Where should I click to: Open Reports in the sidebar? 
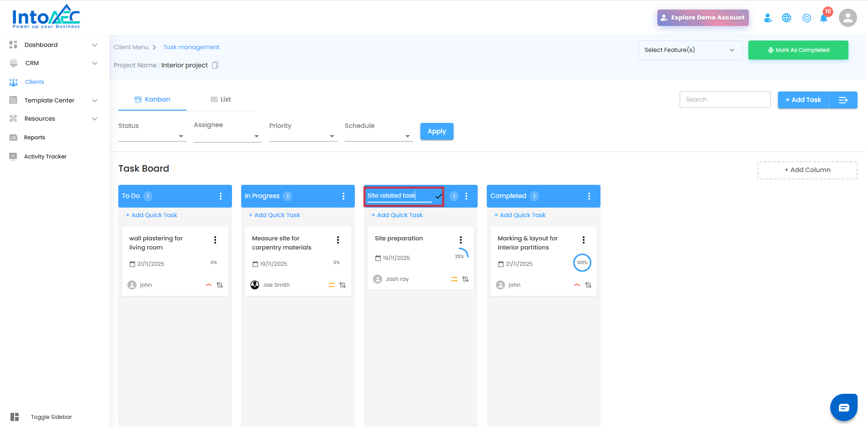35,137
